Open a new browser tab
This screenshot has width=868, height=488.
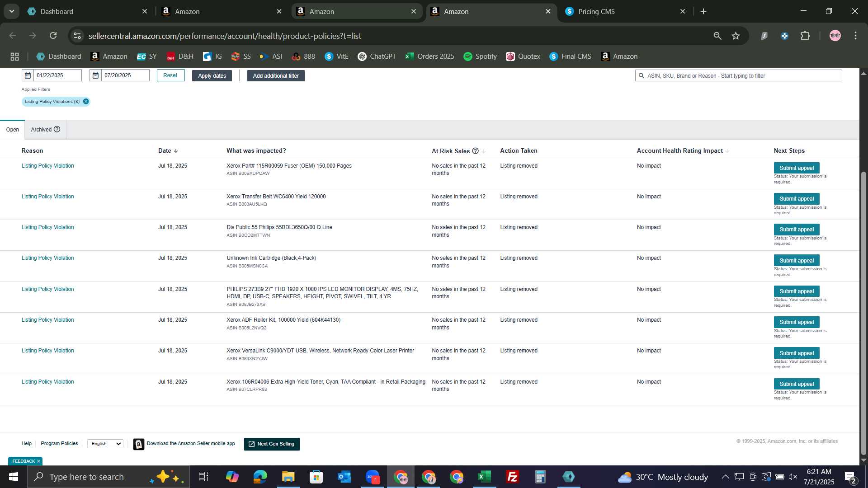[x=703, y=11]
